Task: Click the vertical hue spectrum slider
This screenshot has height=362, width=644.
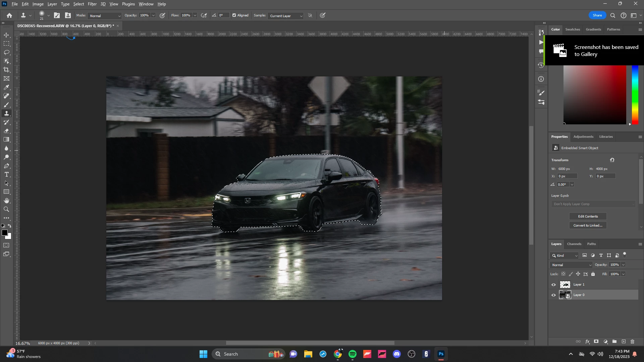Action: click(635, 96)
